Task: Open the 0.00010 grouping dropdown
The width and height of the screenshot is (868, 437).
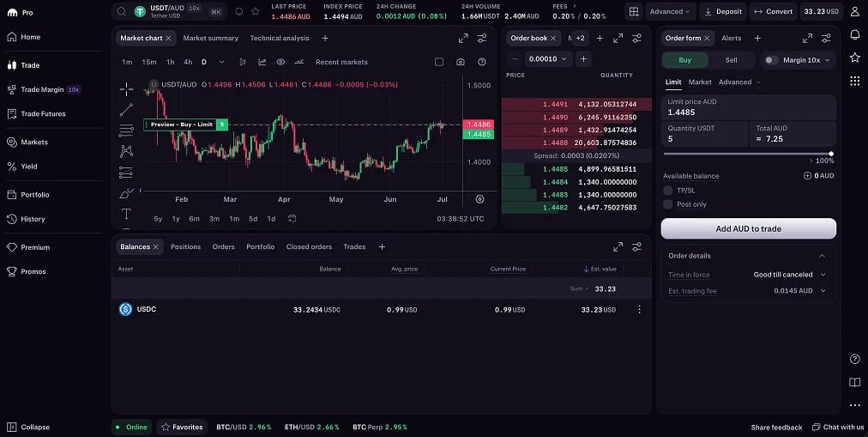Action: point(547,58)
